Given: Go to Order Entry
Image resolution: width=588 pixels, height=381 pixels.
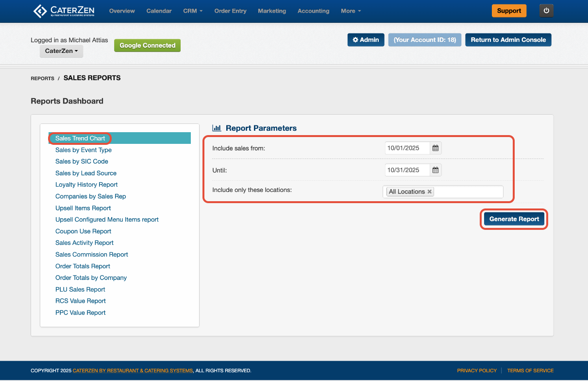Looking at the screenshot, I should pos(230,11).
